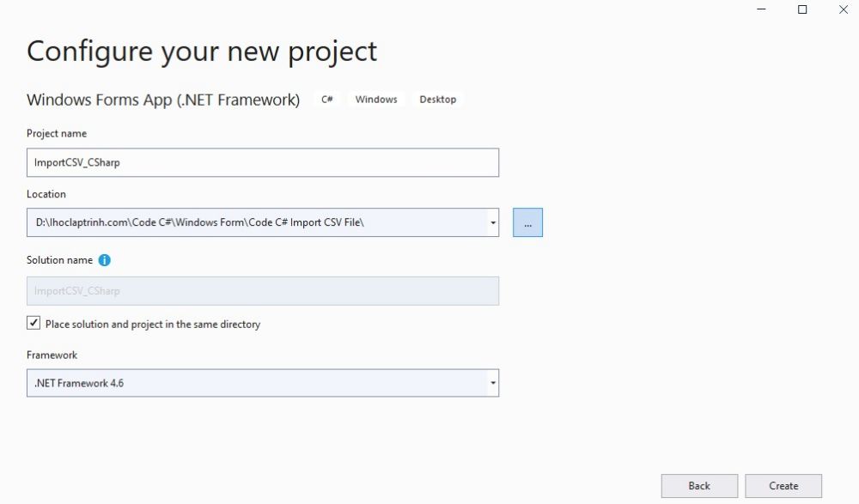The width and height of the screenshot is (859, 504).
Task: Click the Framework field label
Action: click(x=52, y=355)
